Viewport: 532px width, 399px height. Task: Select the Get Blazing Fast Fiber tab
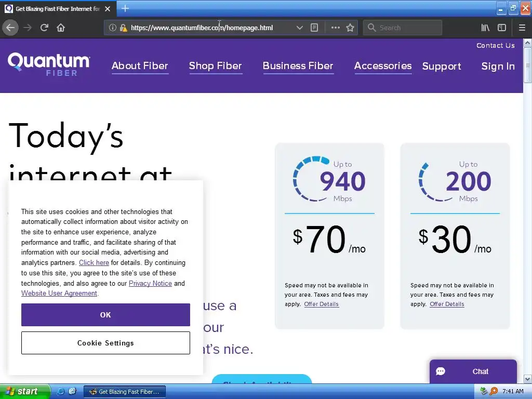point(58,9)
